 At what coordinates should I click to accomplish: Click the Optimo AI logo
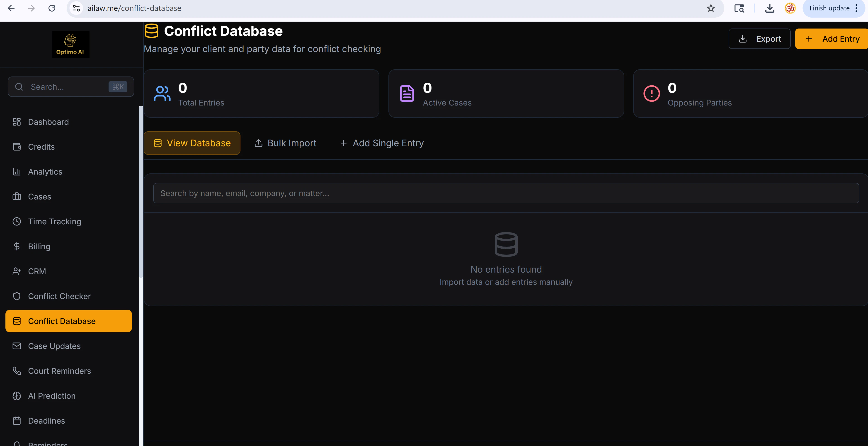(x=70, y=44)
